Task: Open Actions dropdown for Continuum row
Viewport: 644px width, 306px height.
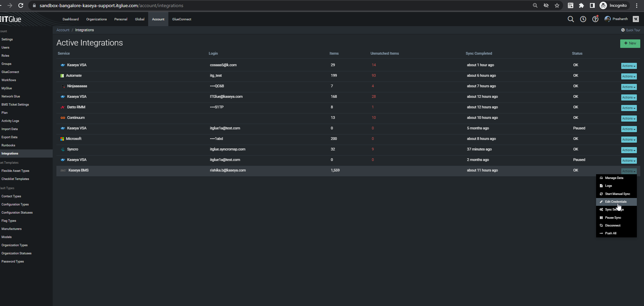Action: coord(629,119)
